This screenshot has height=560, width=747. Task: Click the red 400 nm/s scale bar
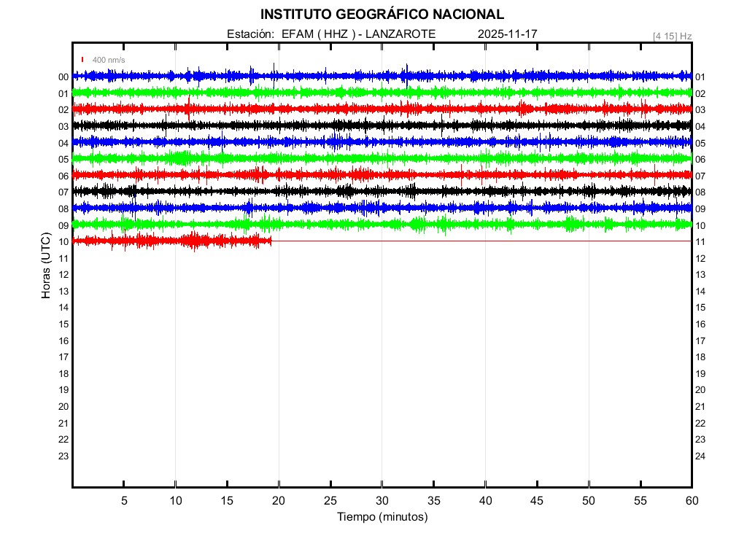click(82, 59)
